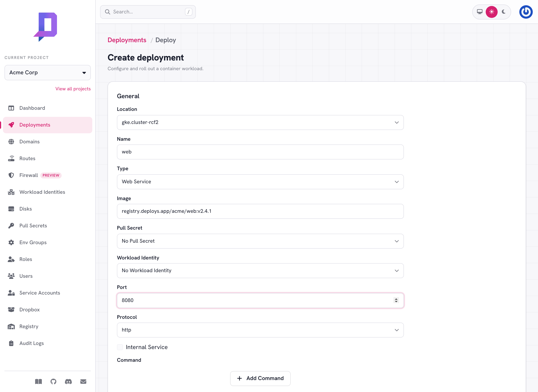Viewport: 538px width, 392px height.
Task: Open the Type dropdown showing Web Service
Action: pos(260,182)
